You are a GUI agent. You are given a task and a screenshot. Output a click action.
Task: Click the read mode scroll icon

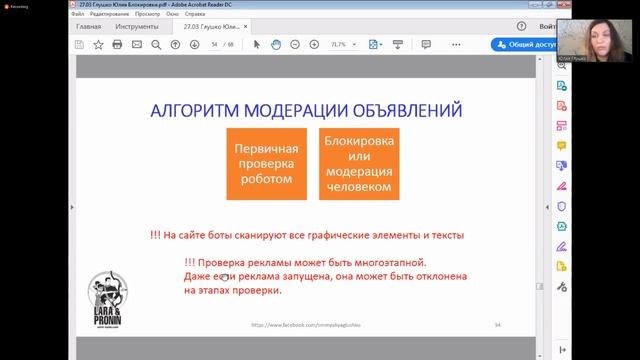point(398,44)
